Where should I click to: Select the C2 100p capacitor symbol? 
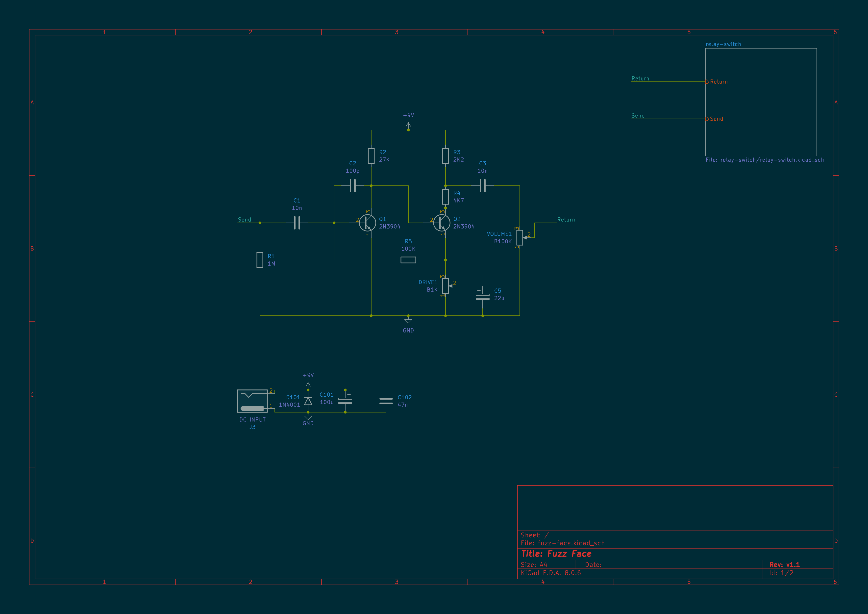coord(352,186)
